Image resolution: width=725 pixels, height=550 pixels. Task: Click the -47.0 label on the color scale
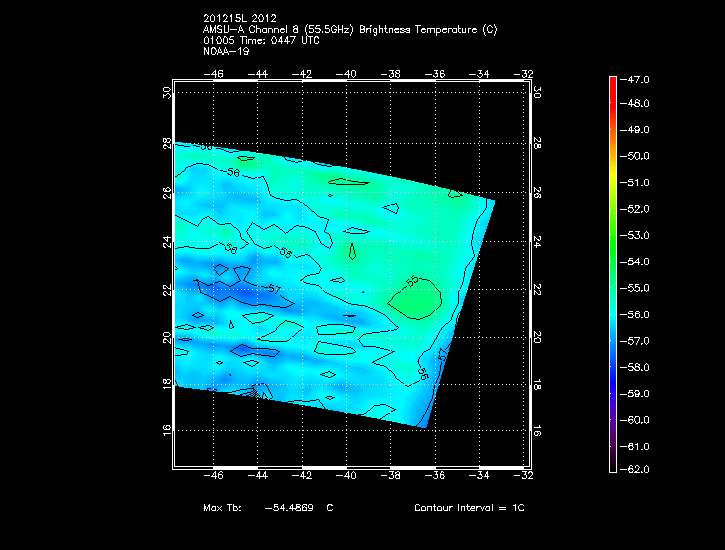[638, 78]
